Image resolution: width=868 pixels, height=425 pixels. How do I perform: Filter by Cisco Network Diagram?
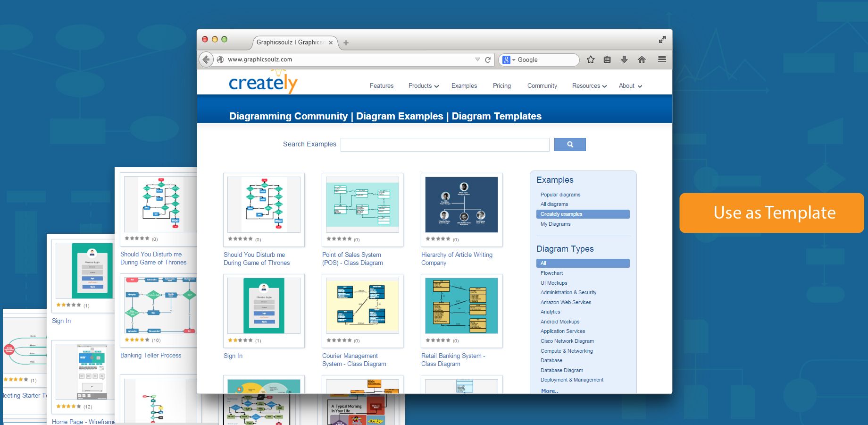pos(567,341)
